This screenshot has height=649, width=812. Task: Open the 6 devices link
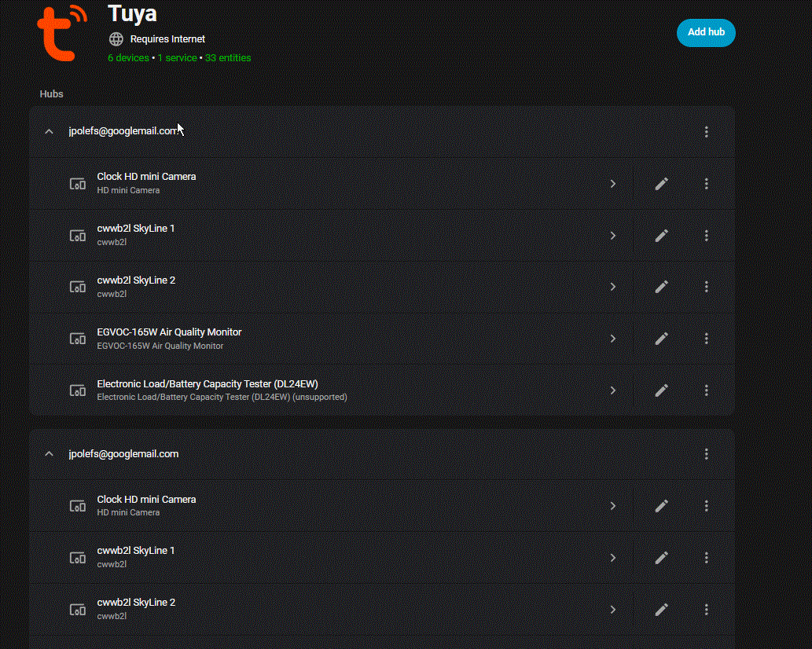[x=128, y=58]
